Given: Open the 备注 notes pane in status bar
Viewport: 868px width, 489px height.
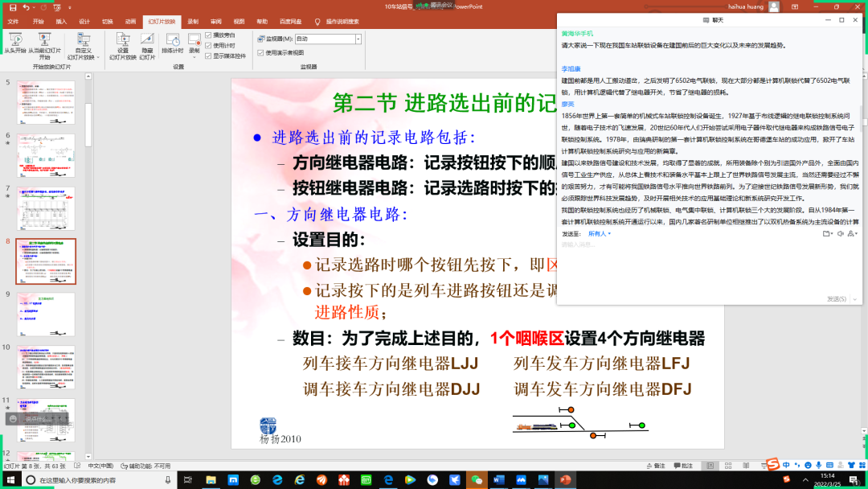Looking at the screenshot, I should 655,466.
